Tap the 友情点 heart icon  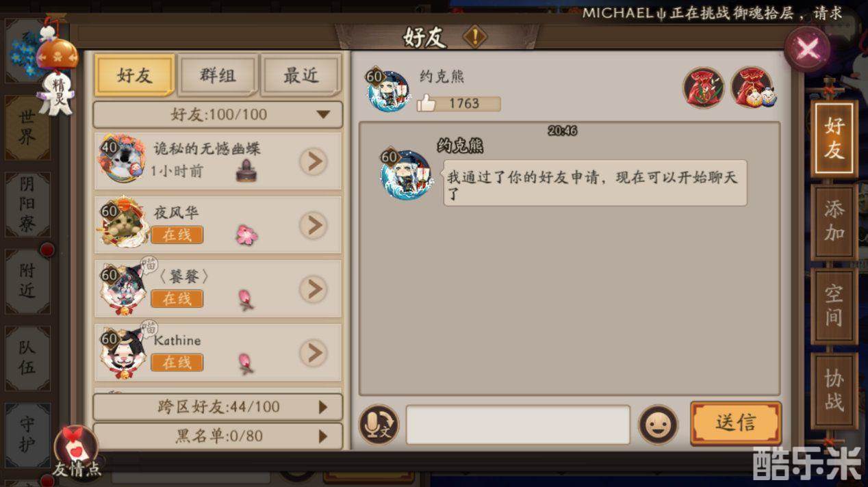[x=76, y=451]
